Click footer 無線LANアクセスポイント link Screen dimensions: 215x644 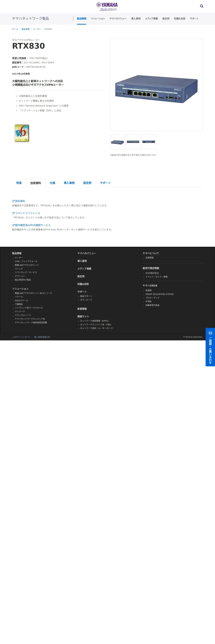(27, 265)
